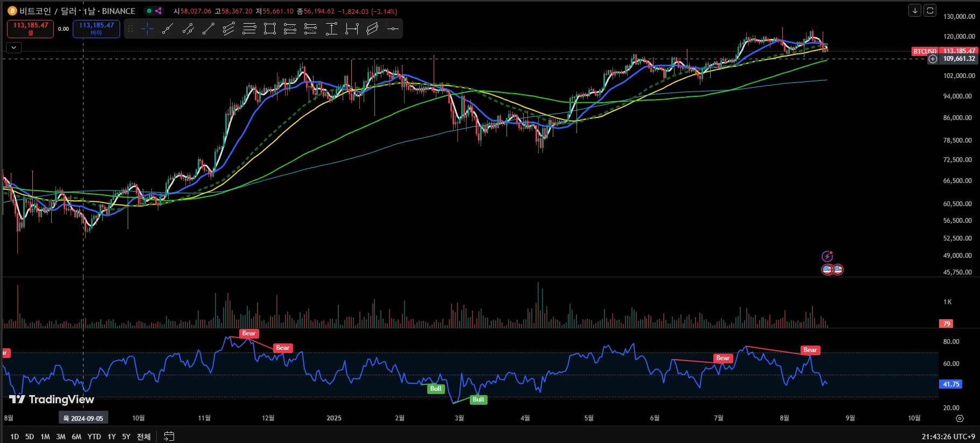980x443 pixels.
Task: Click the lightning event marker on chart
Action: tap(827, 256)
